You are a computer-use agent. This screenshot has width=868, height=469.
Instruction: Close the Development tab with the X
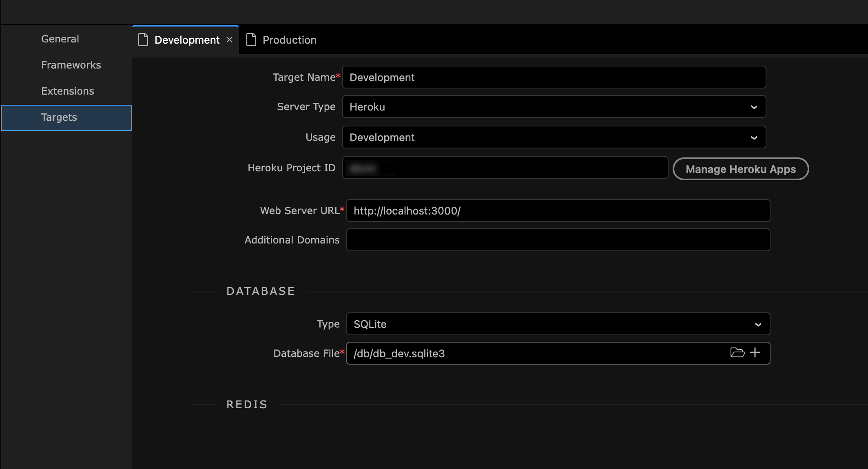pos(229,40)
